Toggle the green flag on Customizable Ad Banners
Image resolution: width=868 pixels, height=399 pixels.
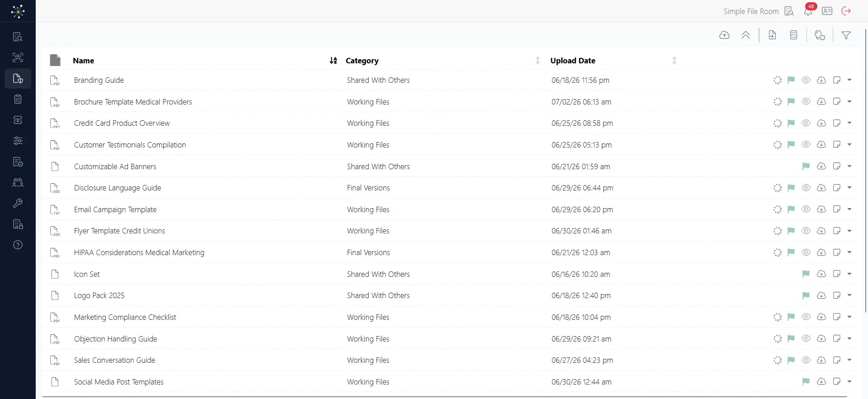[806, 166]
